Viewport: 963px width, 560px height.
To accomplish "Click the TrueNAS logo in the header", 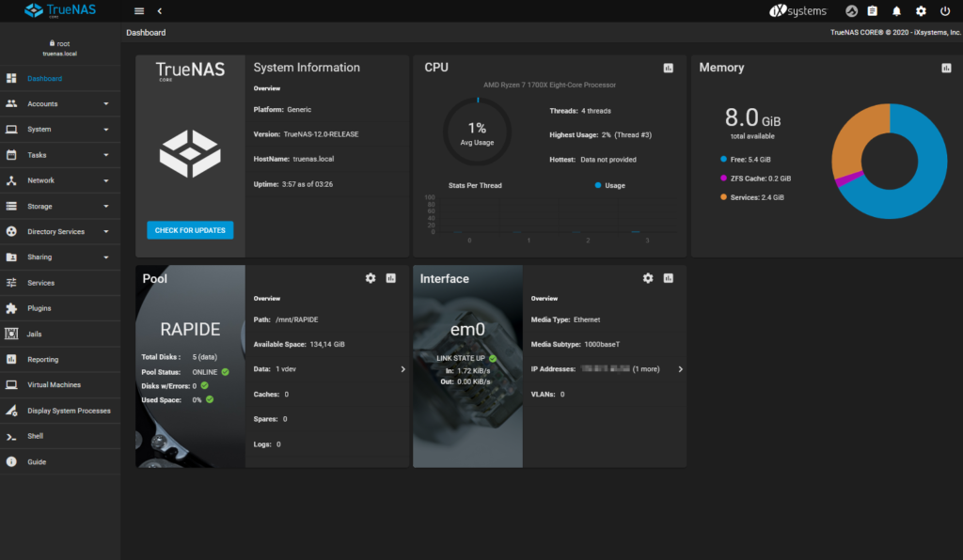I will [60, 10].
